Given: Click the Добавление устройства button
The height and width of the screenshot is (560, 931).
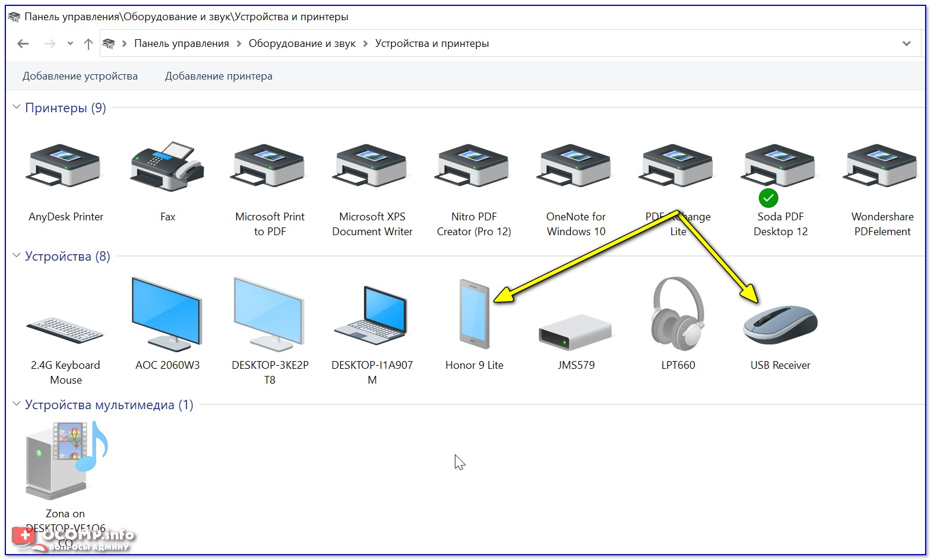Looking at the screenshot, I should (x=80, y=76).
